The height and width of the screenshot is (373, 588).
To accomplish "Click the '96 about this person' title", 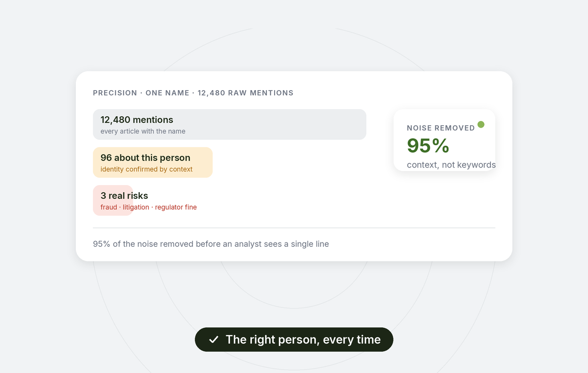I will coord(145,158).
